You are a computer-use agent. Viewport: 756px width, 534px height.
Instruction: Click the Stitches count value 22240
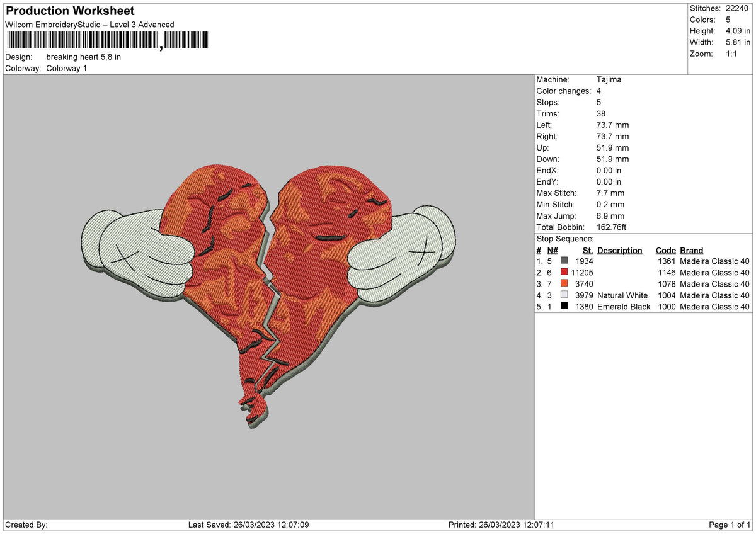(738, 8)
